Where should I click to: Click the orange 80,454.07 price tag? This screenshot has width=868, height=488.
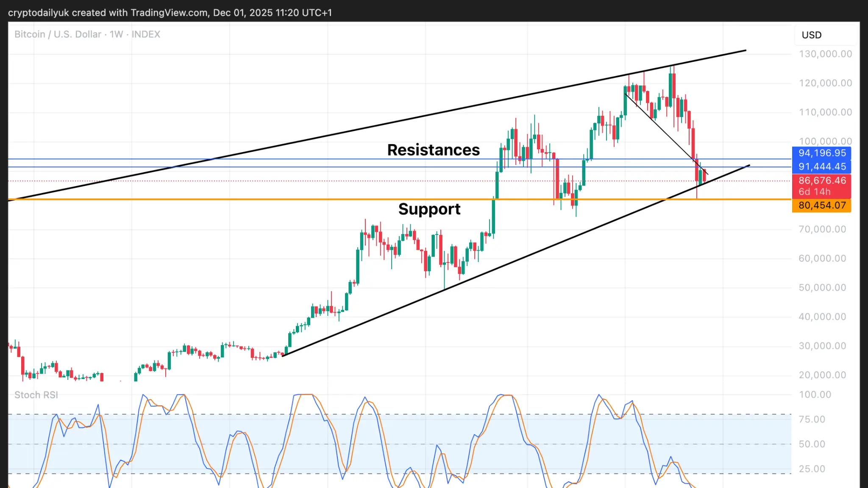tap(821, 206)
